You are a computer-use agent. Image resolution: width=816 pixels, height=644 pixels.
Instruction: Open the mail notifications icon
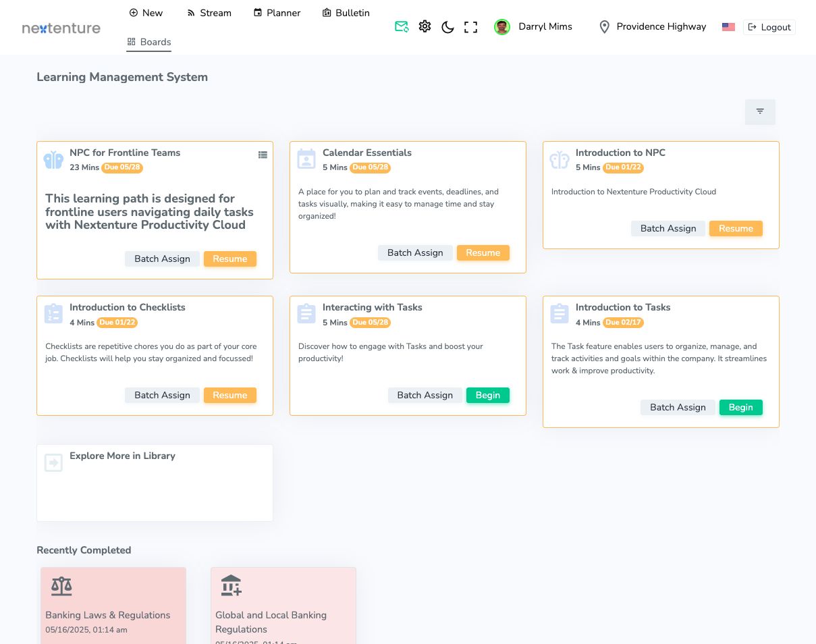(402, 27)
